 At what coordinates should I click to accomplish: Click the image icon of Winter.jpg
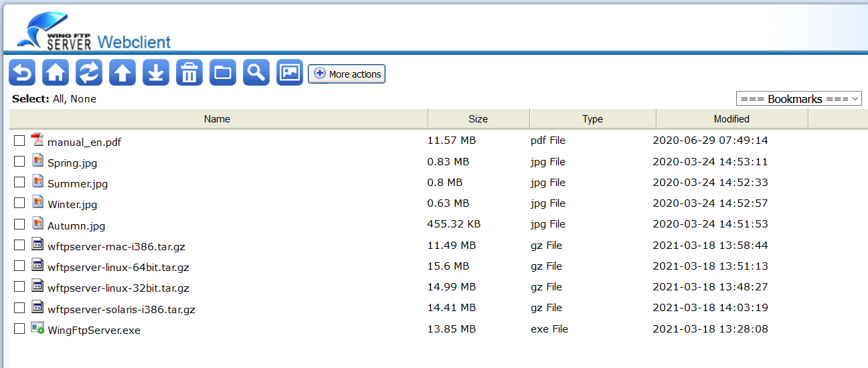[x=37, y=202]
